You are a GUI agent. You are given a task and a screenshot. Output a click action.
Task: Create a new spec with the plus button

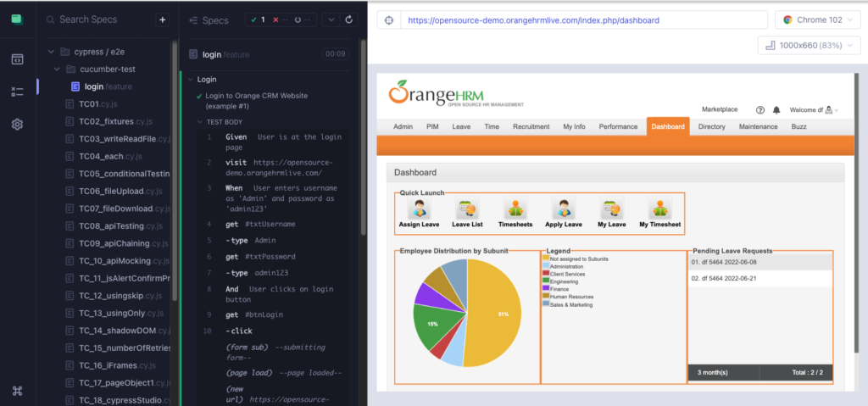(x=163, y=19)
